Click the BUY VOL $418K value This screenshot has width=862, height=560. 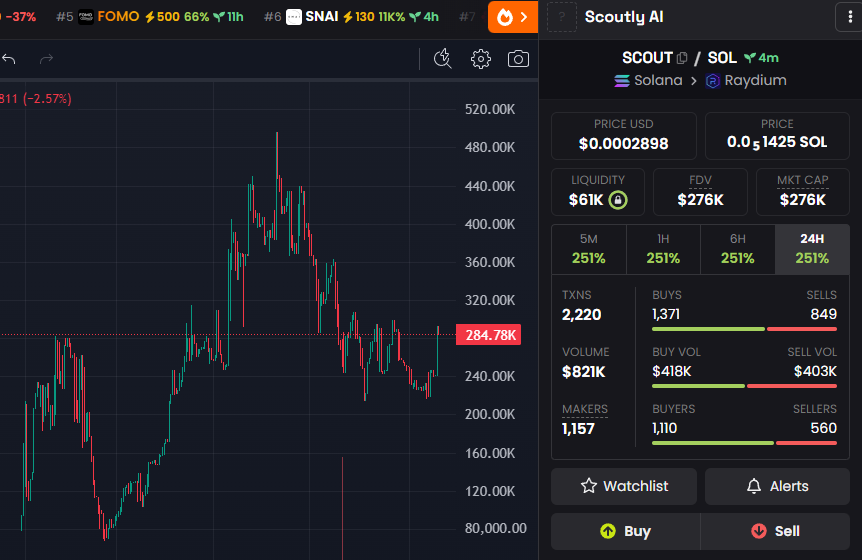point(672,372)
